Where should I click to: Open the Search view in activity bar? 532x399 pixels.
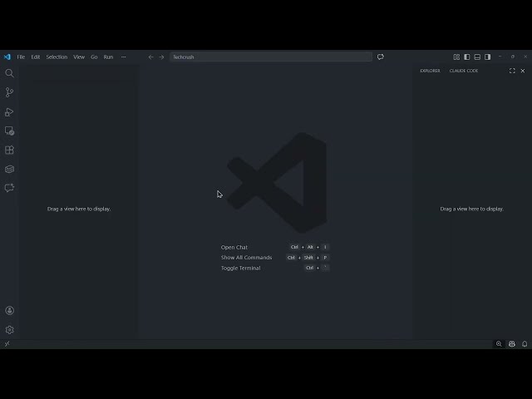pos(9,73)
